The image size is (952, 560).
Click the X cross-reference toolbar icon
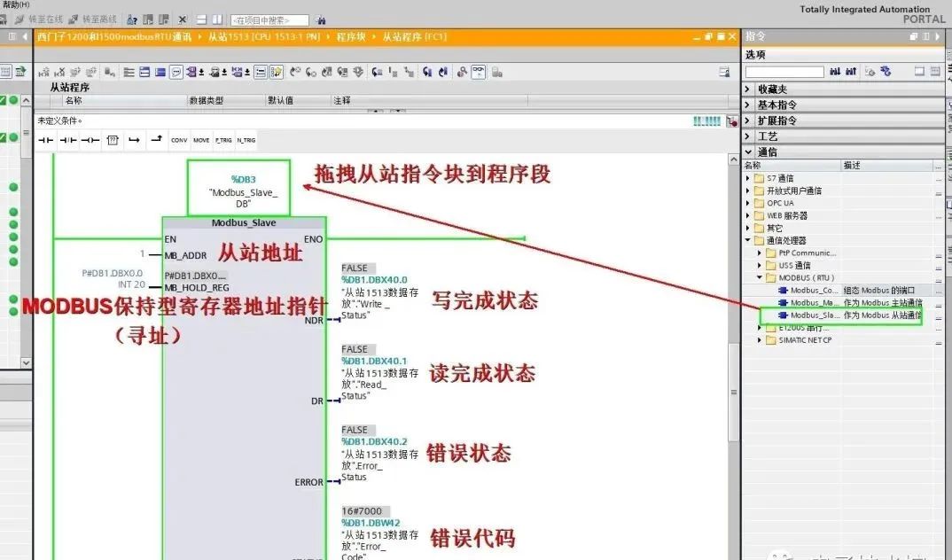point(182,20)
